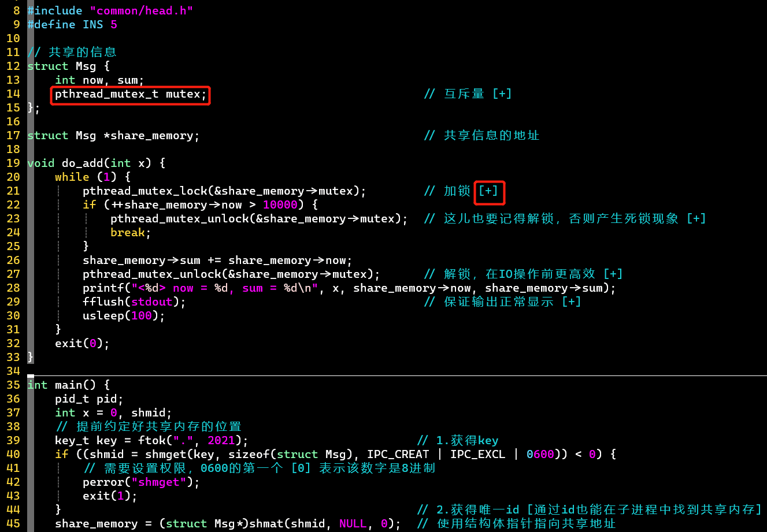Click the pthread_mutex_lock call on line 21
The height and width of the screenshot is (532, 767).
tap(224, 191)
